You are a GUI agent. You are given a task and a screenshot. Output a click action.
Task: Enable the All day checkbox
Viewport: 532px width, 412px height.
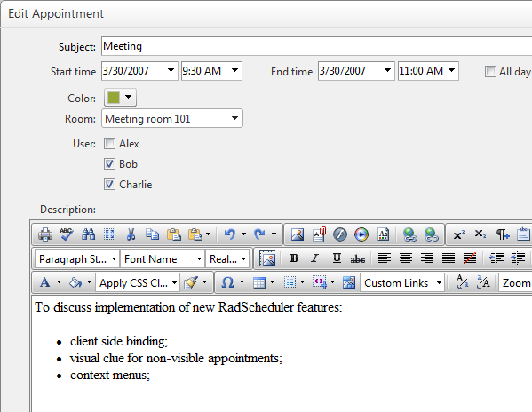pyautogui.click(x=490, y=72)
